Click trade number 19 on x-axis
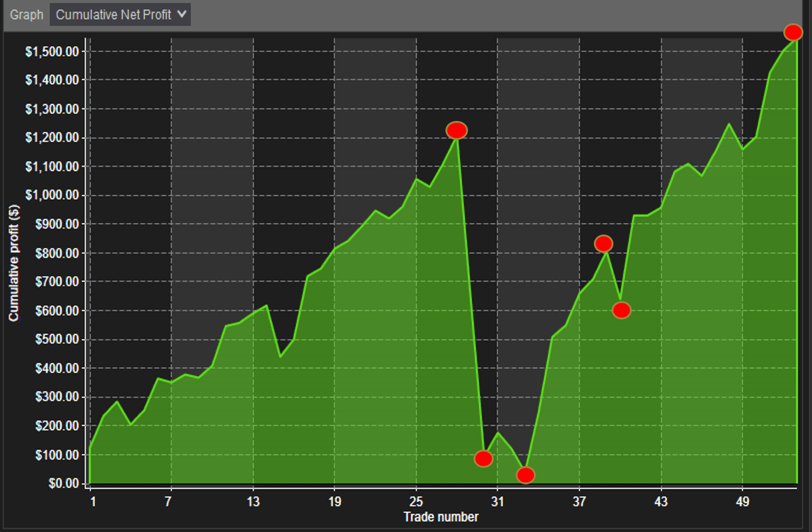The height and width of the screenshot is (532, 812). [x=334, y=502]
